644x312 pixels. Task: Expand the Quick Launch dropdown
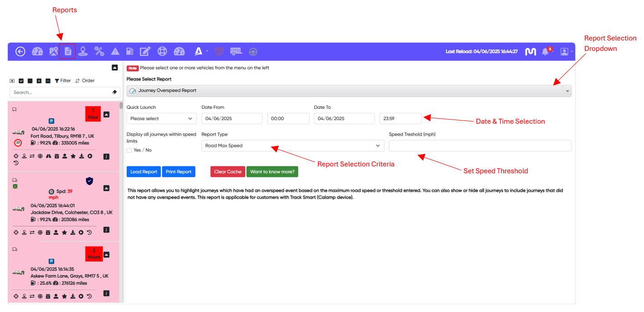tap(161, 118)
